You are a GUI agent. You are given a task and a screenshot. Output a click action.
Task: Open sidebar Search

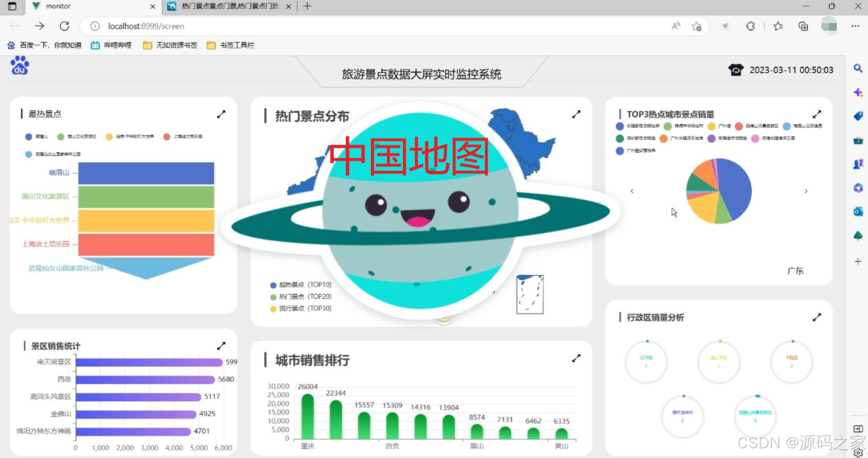click(858, 68)
